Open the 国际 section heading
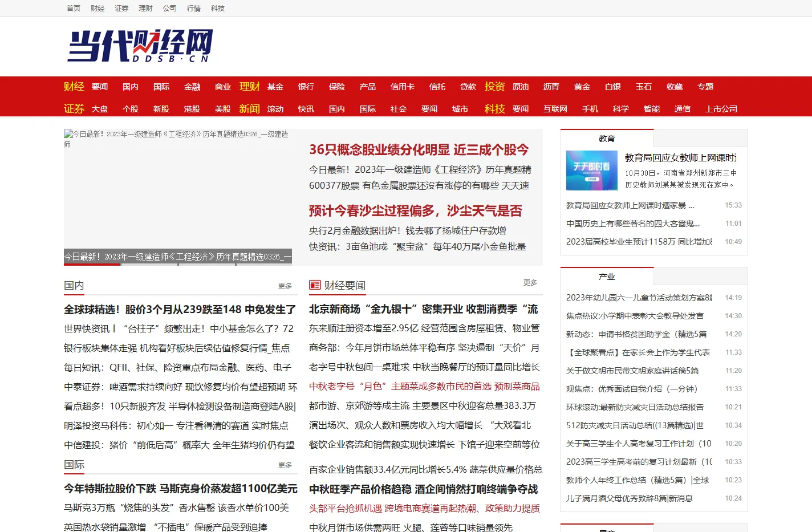The image size is (812, 532). (x=74, y=464)
